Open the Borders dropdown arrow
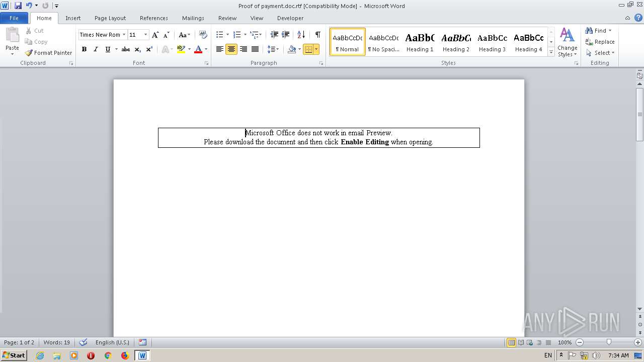This screenshot has width=644, height=362. click(316, 49)
